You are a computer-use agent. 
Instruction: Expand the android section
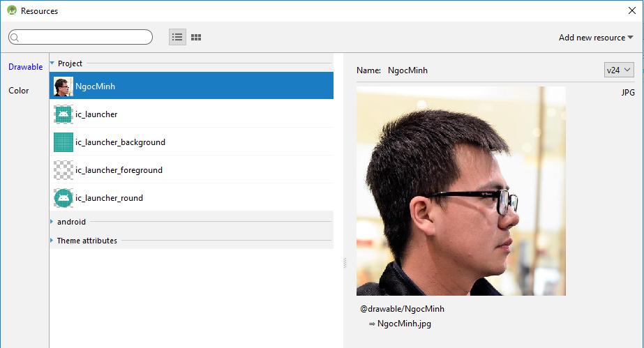point(52,222)
